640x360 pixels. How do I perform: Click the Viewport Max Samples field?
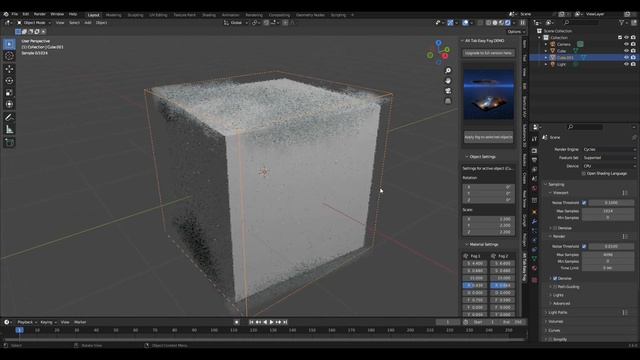click(x=608, y=211)
